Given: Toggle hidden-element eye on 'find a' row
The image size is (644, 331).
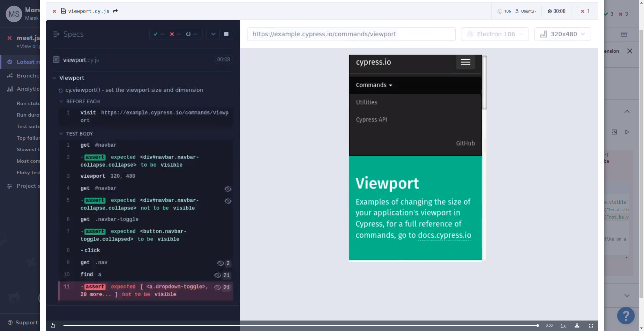Looking at the screenshot, I should [217, 275].
